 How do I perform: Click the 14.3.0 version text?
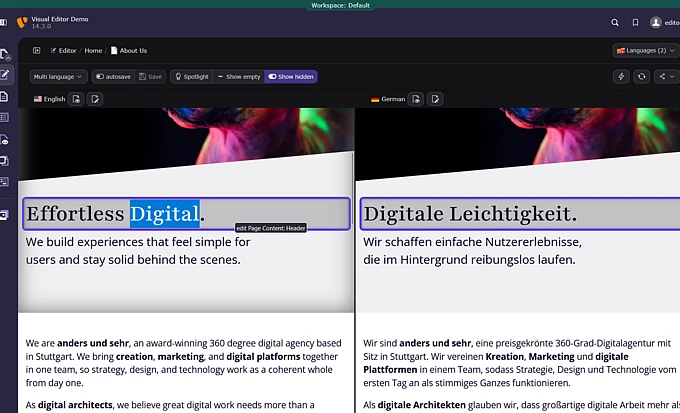pyautogui.click(x=42, y=26)
